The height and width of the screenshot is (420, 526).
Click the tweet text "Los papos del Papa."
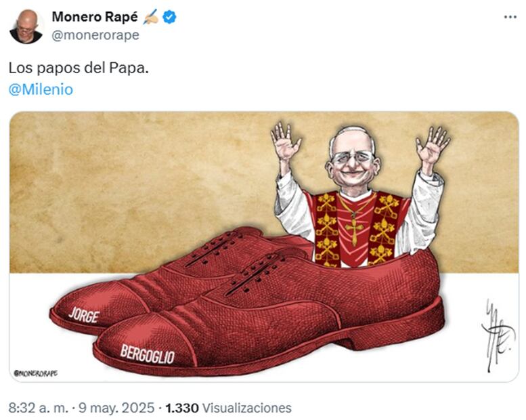click(x=79, y=68)
